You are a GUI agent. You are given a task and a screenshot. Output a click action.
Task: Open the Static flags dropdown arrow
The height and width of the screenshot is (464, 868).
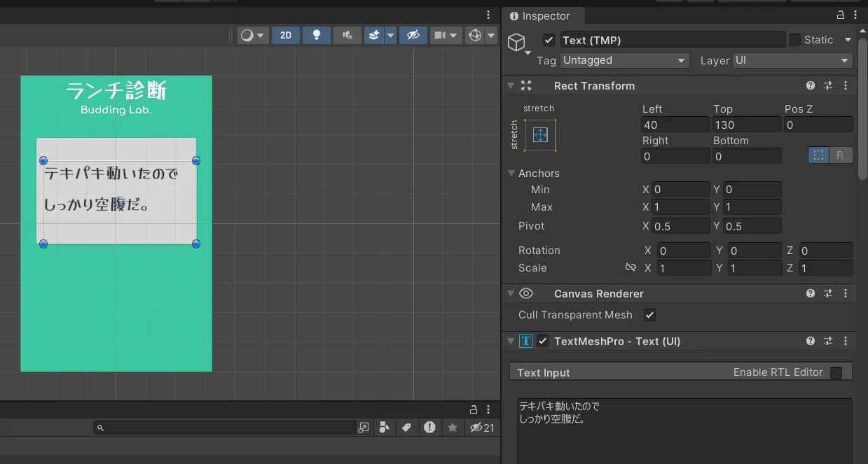tap(848, 40)
